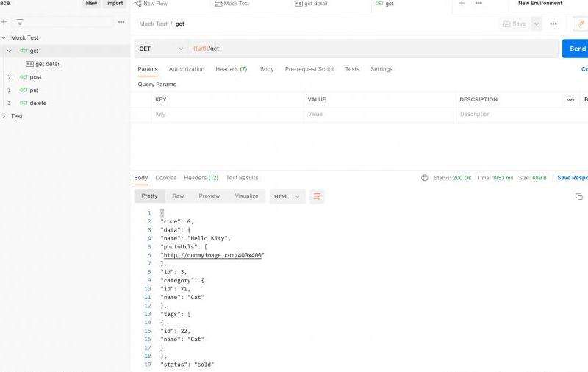Expand the post request in collection tree
This screenshot has height=372, width=588.
tap(10, 77)
